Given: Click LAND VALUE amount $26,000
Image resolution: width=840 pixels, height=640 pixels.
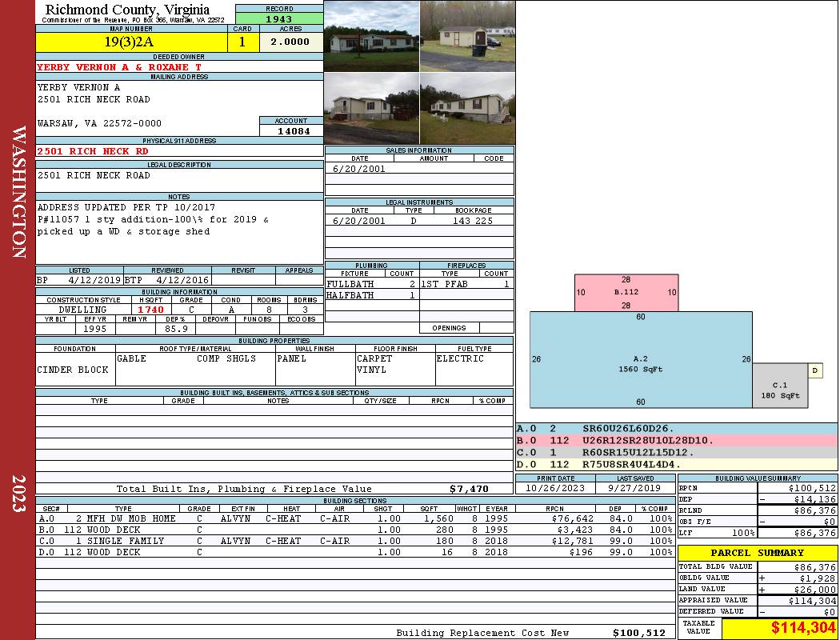Looking at the screenshot, I should point(815,590).
